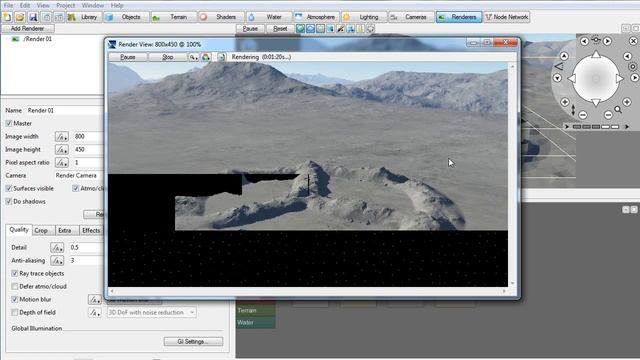Click the up arrow on navigation compass
Viewport: 640px width, 360px height.
[x=596, y=54]
